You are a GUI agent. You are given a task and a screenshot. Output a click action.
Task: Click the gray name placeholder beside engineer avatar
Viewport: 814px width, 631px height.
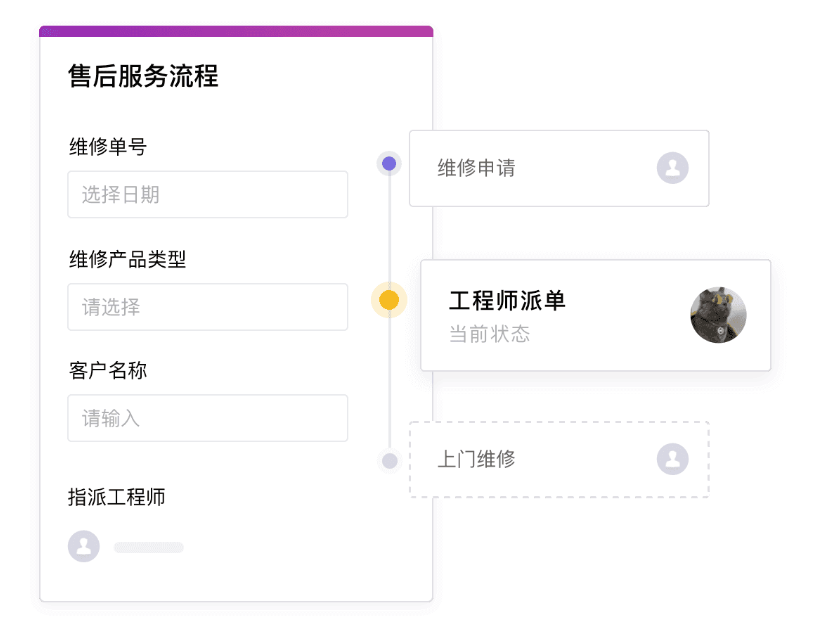coord(148,547)
